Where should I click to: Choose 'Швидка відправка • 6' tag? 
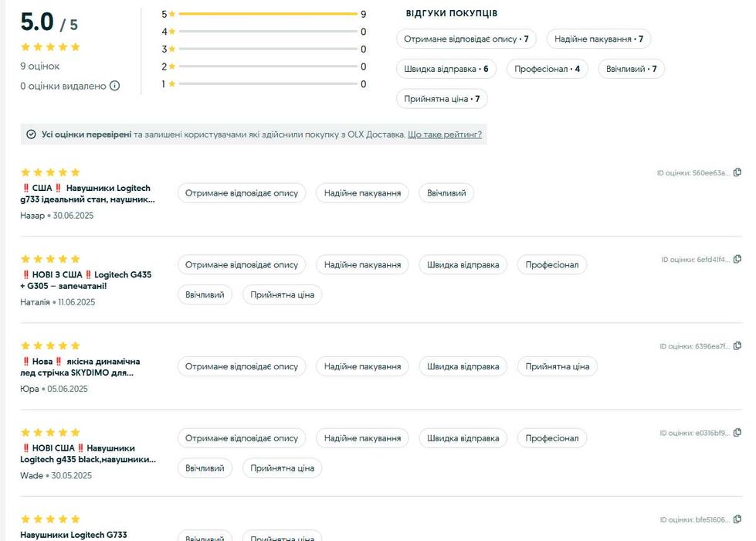446,69
